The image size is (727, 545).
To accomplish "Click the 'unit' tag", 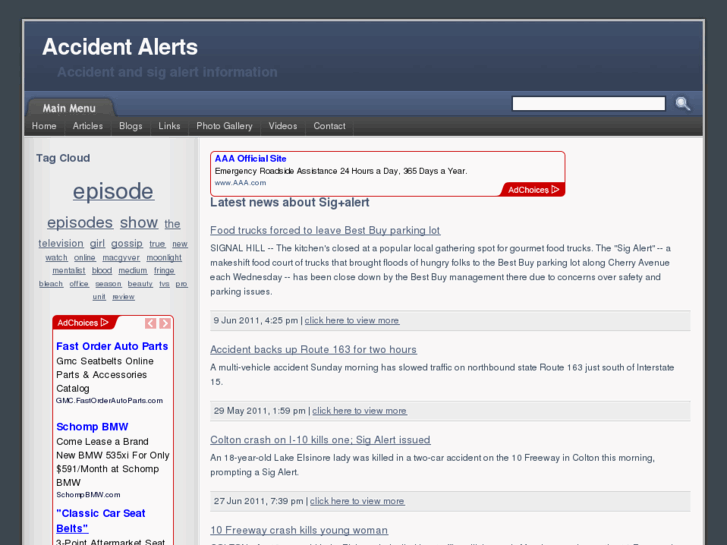I will (99, 297).
